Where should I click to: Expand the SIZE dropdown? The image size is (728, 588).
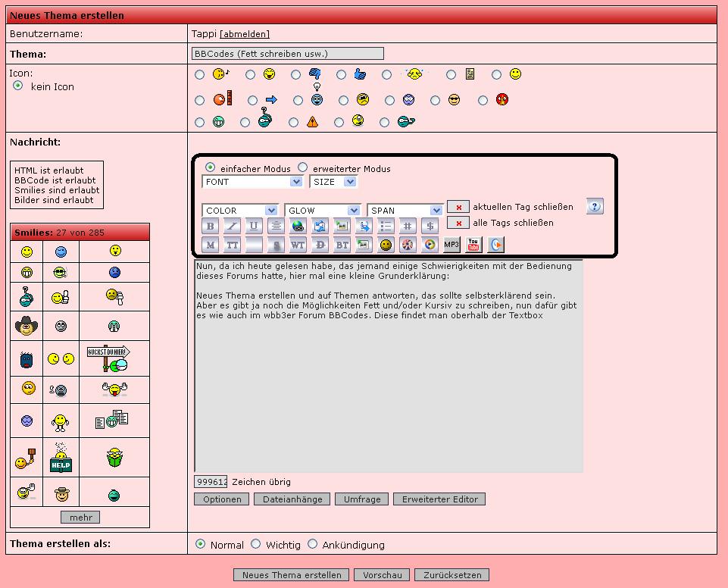coord(333,182)
